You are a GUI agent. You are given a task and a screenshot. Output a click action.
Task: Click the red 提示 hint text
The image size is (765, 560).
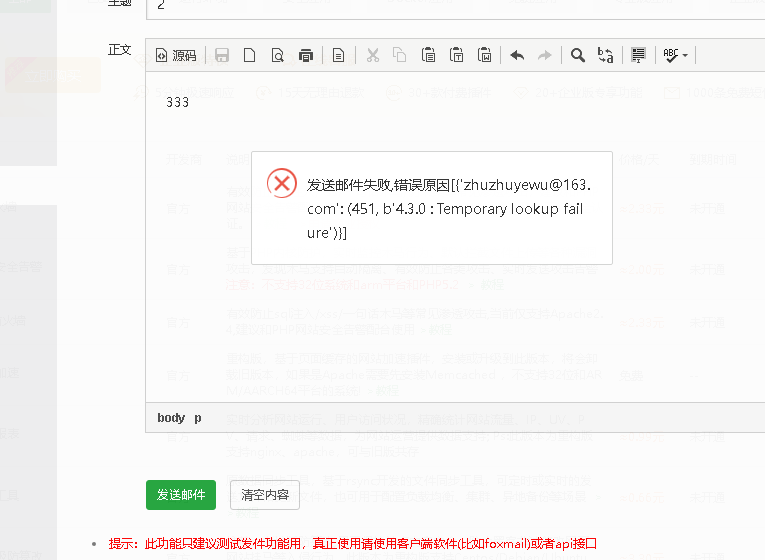[x=352, y=543]
